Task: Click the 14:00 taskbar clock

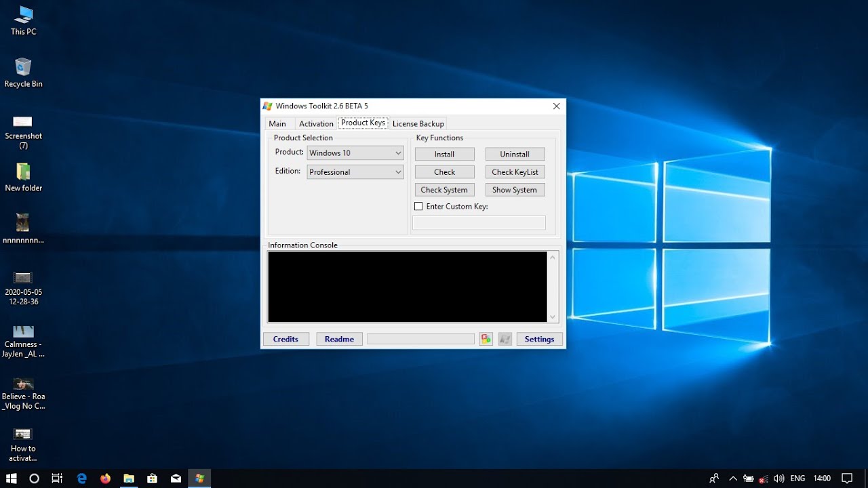Action: click(822, 479)
